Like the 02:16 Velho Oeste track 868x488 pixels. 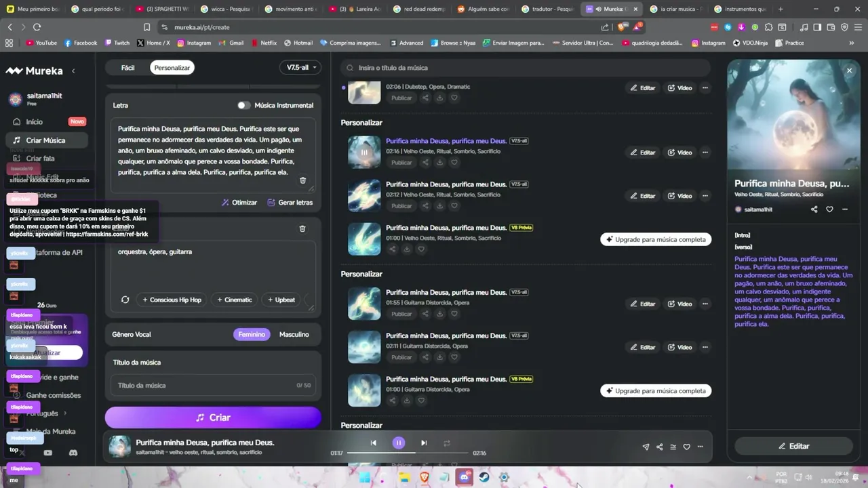tap(454, 163)
